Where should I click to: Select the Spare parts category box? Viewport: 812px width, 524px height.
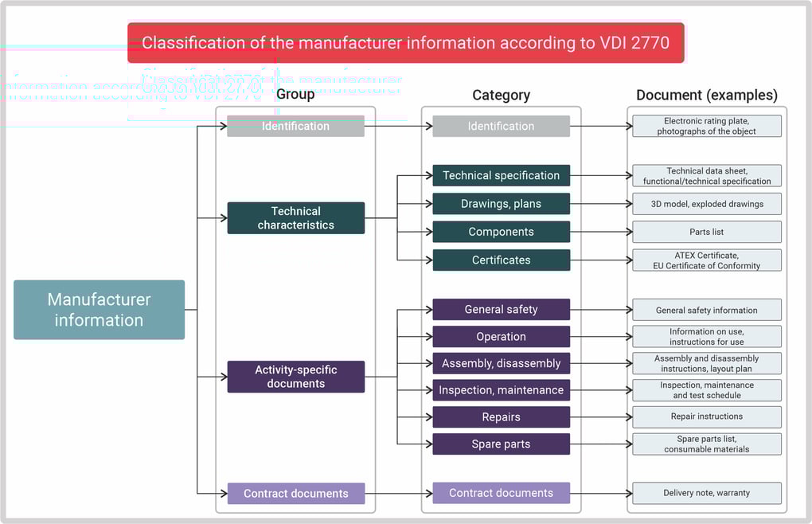tap(502, 444)
